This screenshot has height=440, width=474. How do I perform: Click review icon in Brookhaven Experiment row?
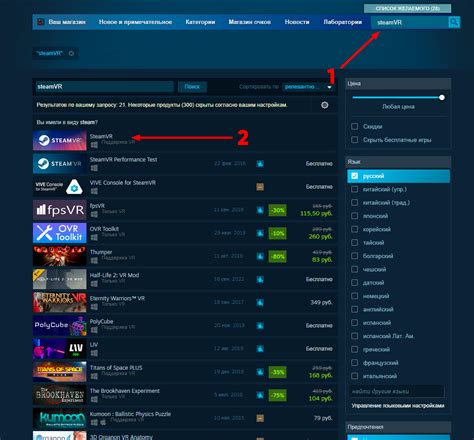click(x=260, y=395)
